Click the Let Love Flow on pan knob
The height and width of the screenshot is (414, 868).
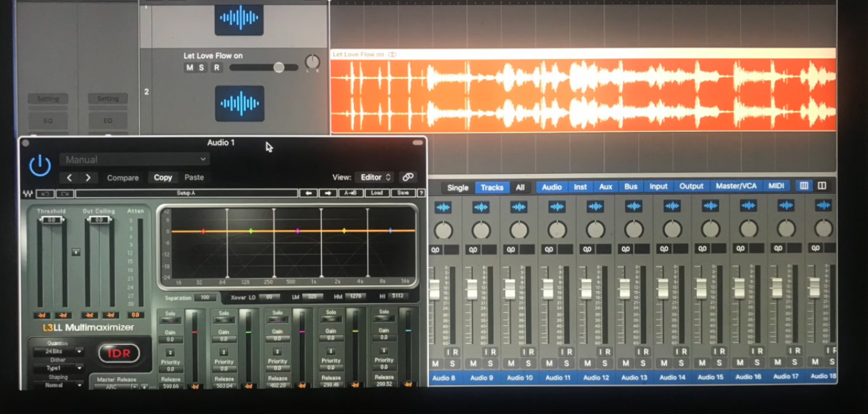pyautogui.click(x=312, y=63)
